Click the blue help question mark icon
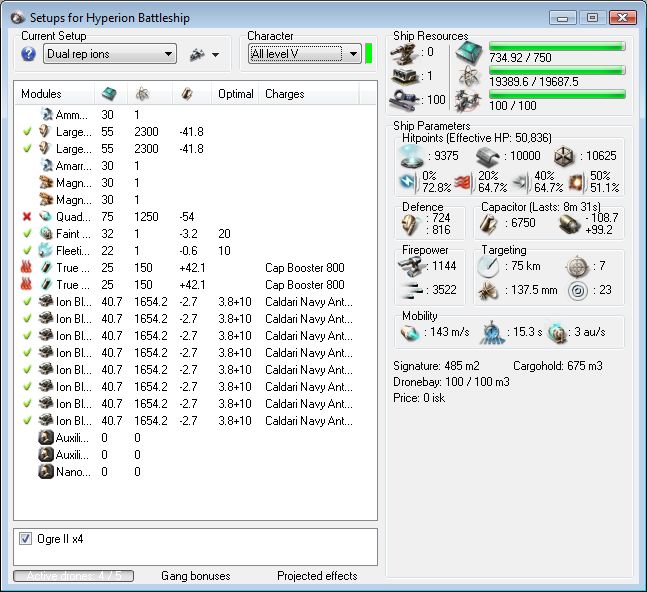 point(28,54)
